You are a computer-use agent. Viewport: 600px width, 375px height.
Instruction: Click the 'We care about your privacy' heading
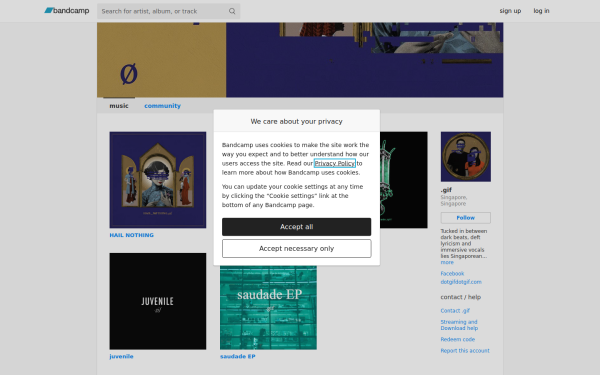297,121
